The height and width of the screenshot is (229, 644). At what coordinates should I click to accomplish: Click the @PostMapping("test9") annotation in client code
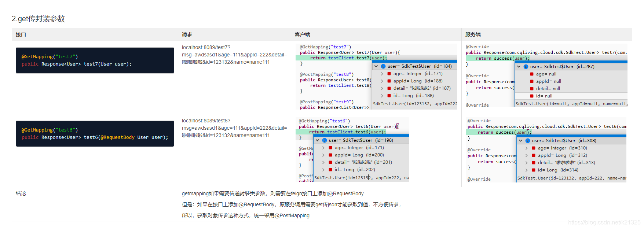pyautogui.click(x=327, y=102)
